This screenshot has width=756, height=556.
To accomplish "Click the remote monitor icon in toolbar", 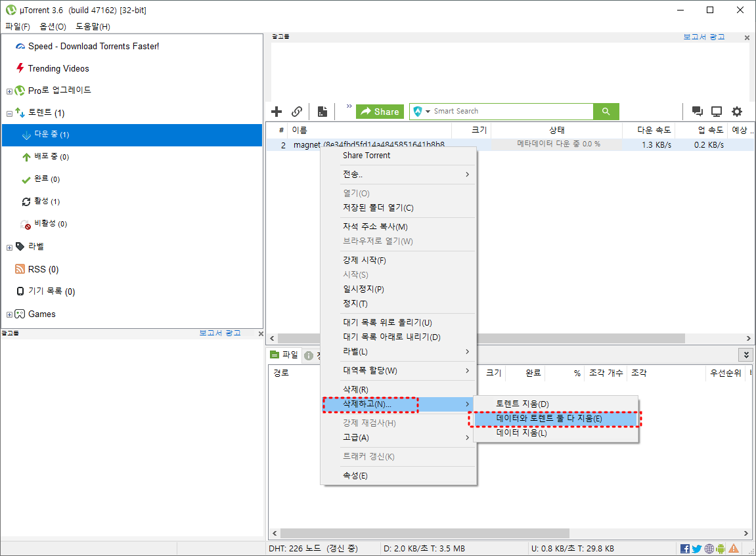I will click(717, 112).
